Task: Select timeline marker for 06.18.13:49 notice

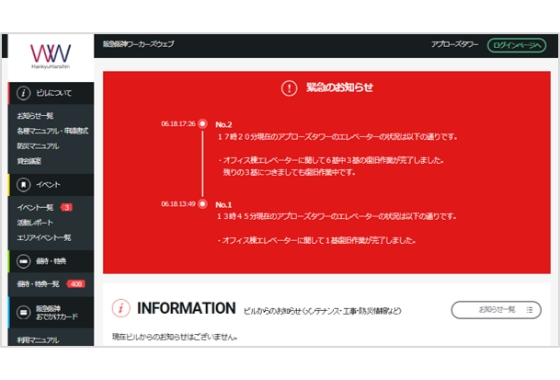Action: coord(202,204)
